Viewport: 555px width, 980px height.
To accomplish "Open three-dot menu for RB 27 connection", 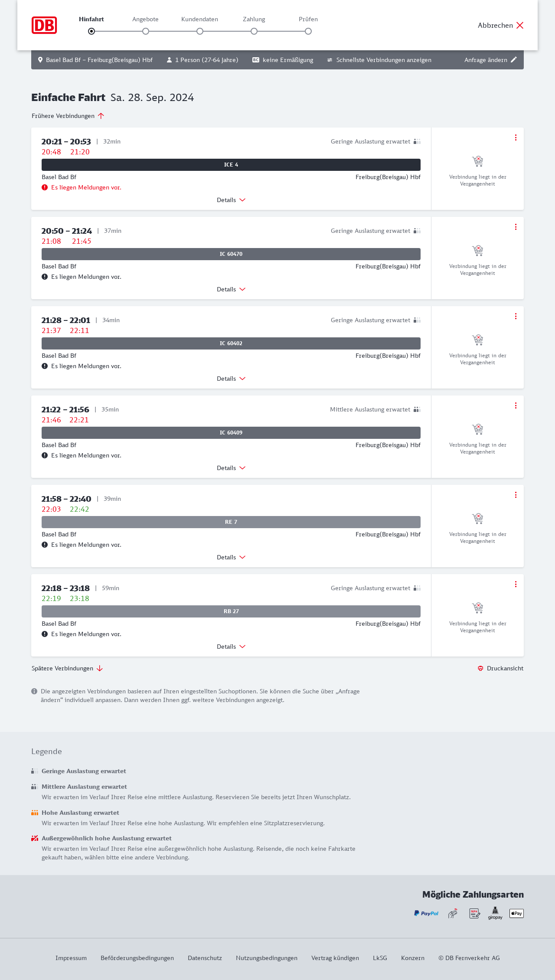I will pos(516,584).
